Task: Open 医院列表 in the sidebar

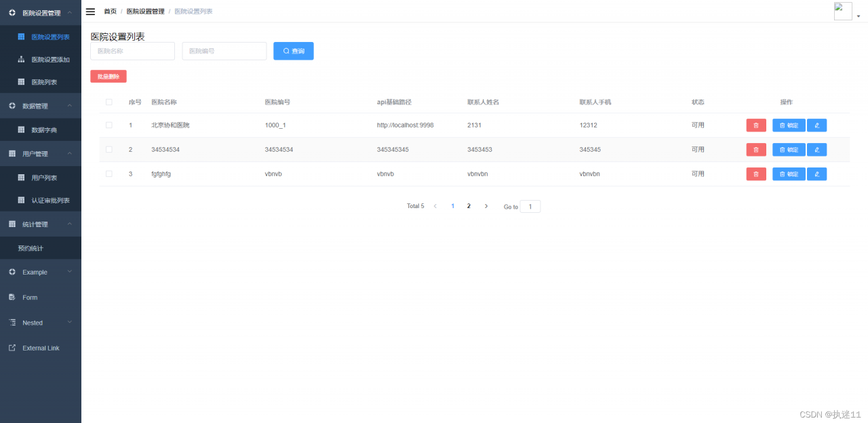Action: tap(41, 82)
